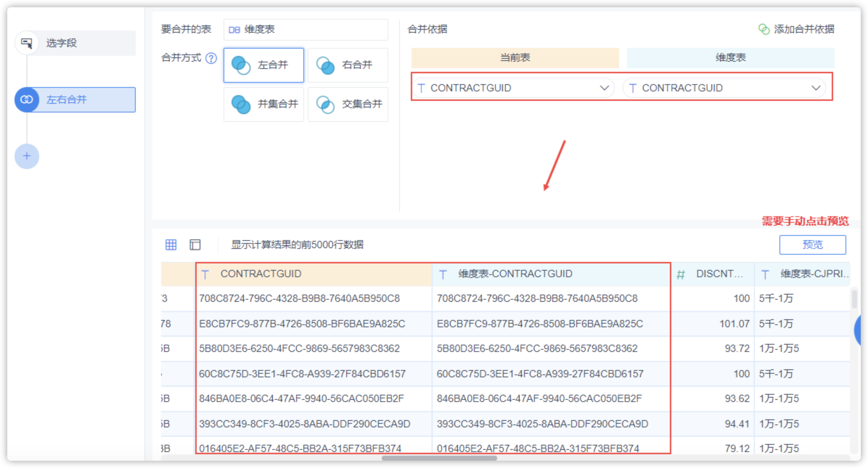Click the 合并方式 help question mark
868x468 pixels.
(211, 58)
